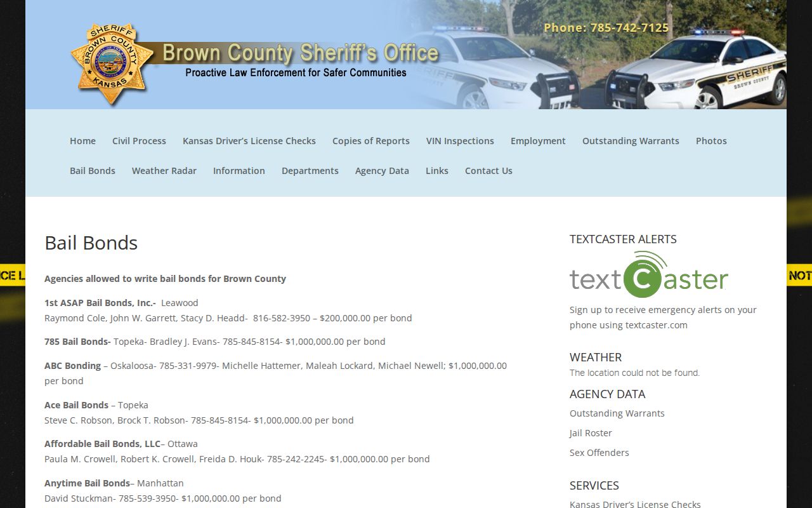Click the AGENCY DATA sidebar heading

coord(607,394)
